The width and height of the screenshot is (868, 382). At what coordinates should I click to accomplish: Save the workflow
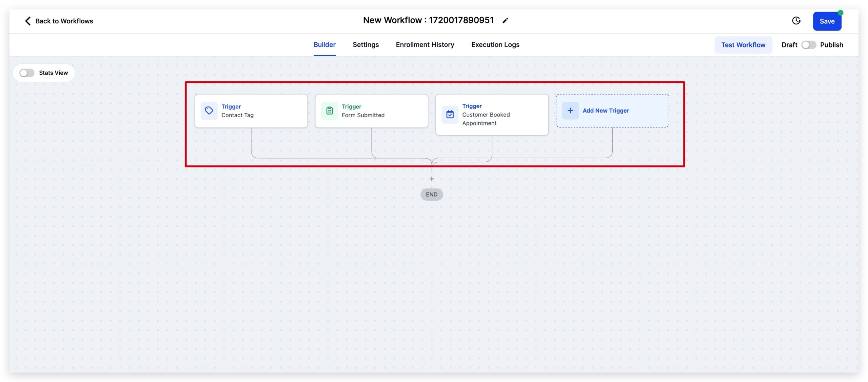827,21
